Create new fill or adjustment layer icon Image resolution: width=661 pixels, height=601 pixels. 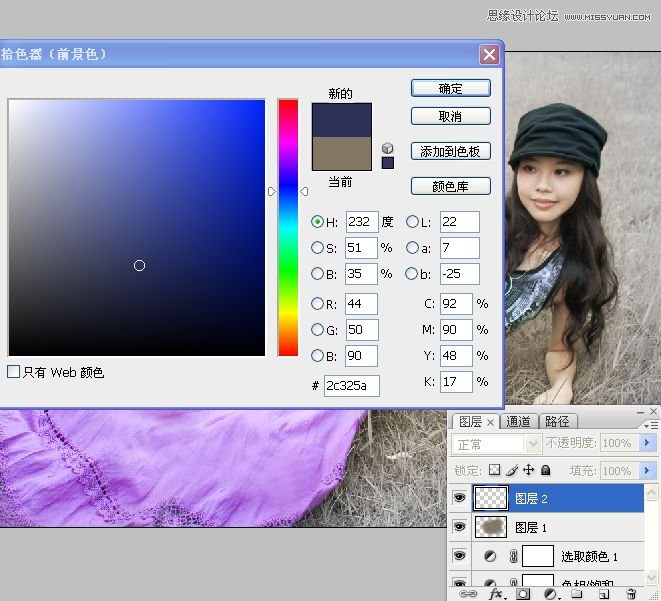551,594
